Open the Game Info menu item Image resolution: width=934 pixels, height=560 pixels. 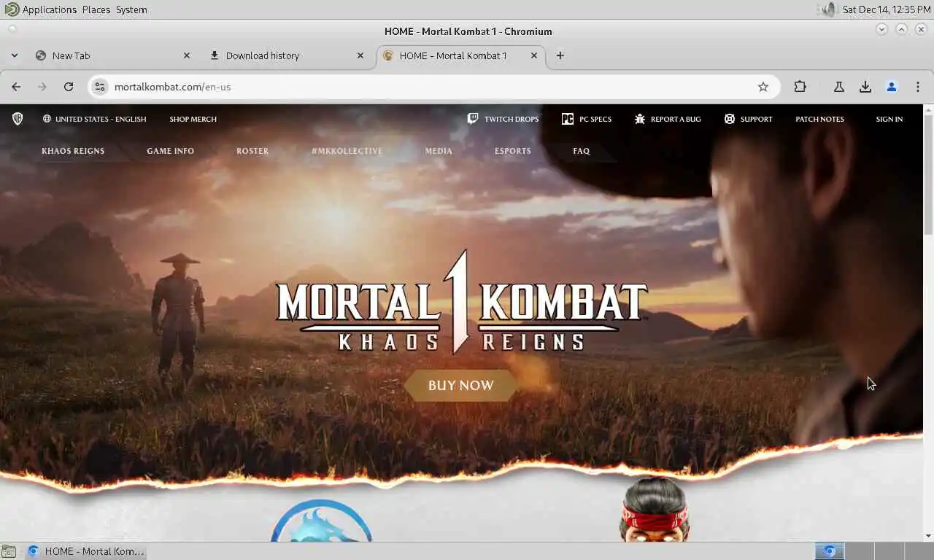[x=170, y=151]
